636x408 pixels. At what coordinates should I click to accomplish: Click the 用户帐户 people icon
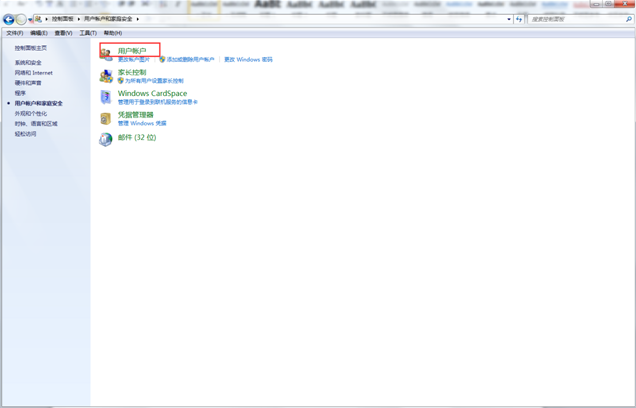point(106,54)
